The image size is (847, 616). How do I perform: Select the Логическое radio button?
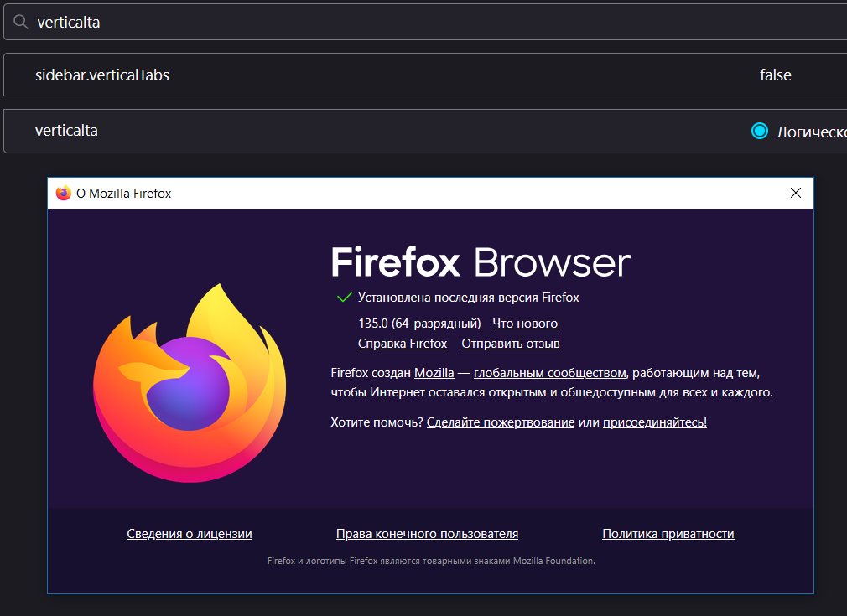click(760, 132)
